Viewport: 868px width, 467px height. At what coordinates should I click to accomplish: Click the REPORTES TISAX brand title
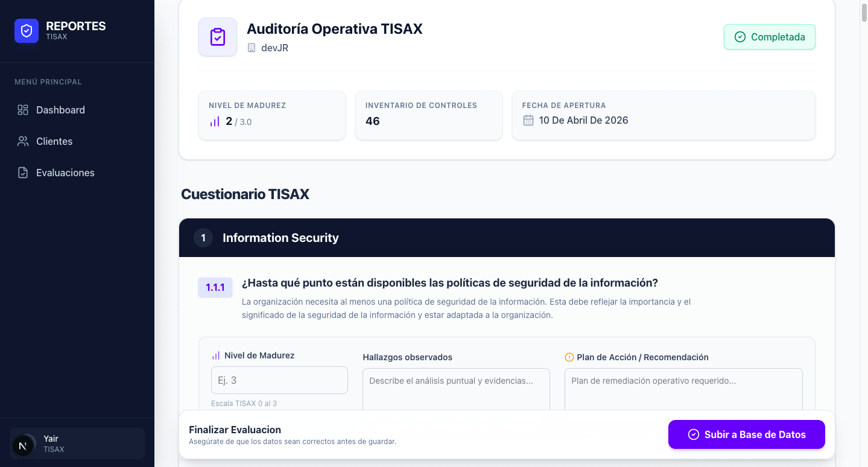click(x=76, y=30)
